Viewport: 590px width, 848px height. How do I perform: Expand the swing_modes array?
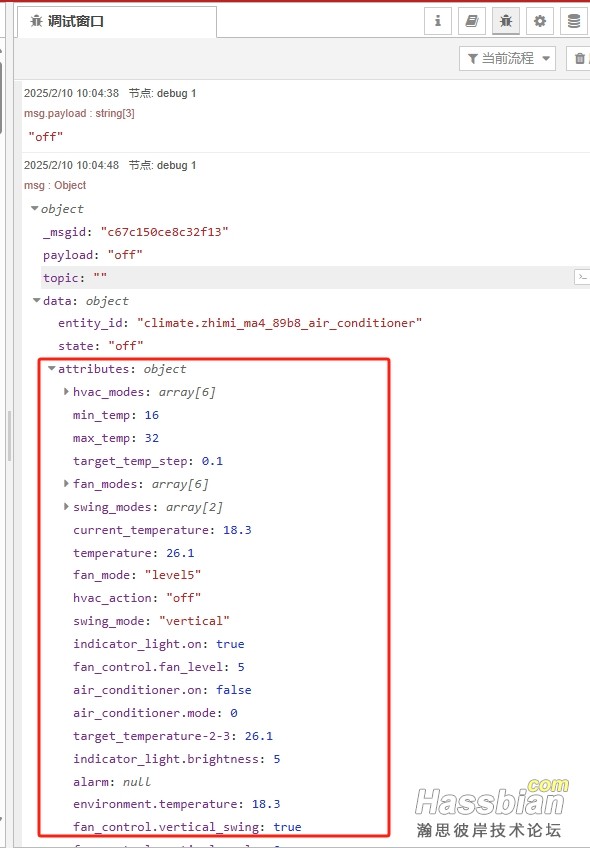click(x=66, y=506)
